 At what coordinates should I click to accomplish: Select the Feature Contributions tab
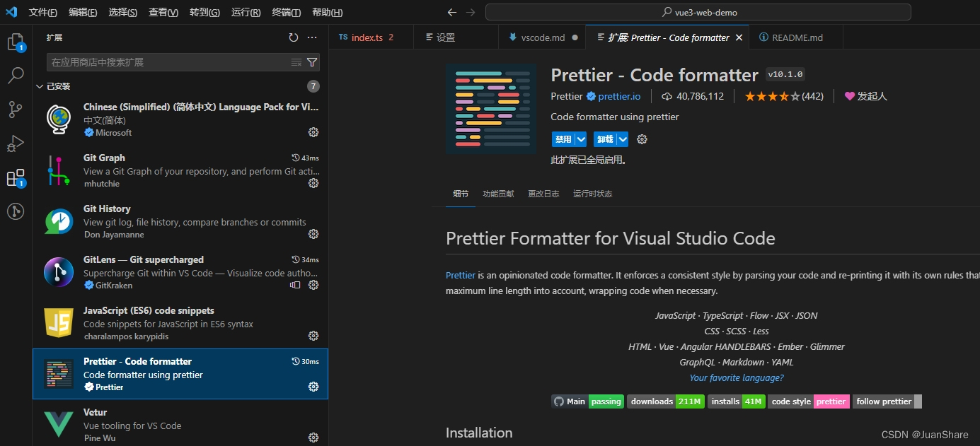498,194
